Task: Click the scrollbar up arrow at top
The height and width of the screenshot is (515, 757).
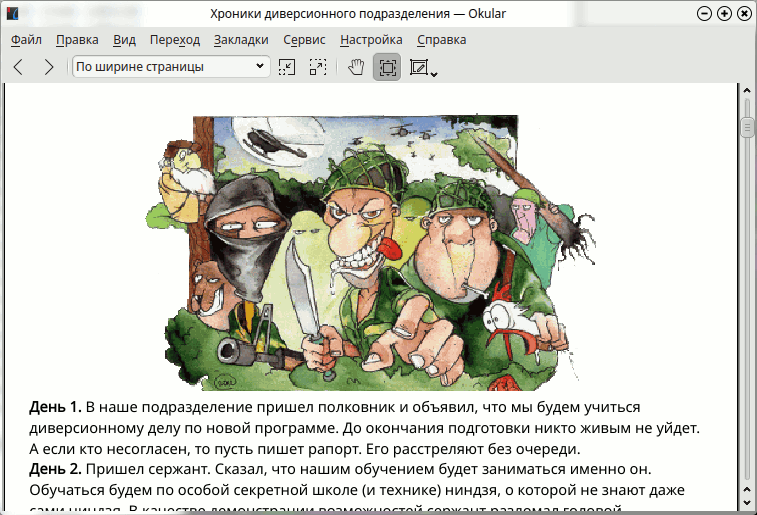Action: (x=747, y=91)
